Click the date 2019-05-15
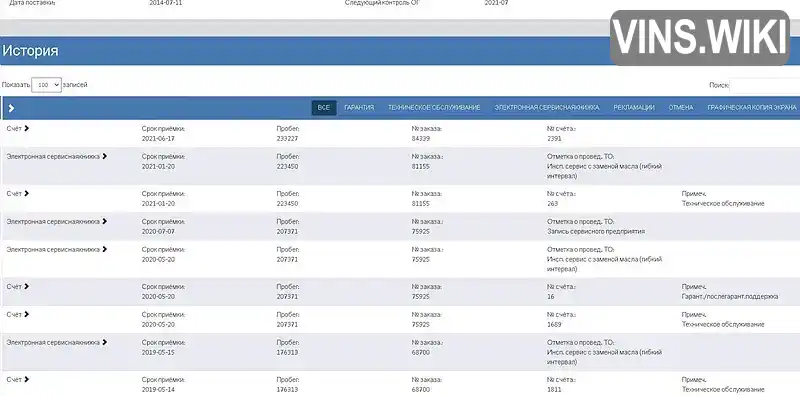Viewport: 800px width, 396px height. [x=158, y=352]
